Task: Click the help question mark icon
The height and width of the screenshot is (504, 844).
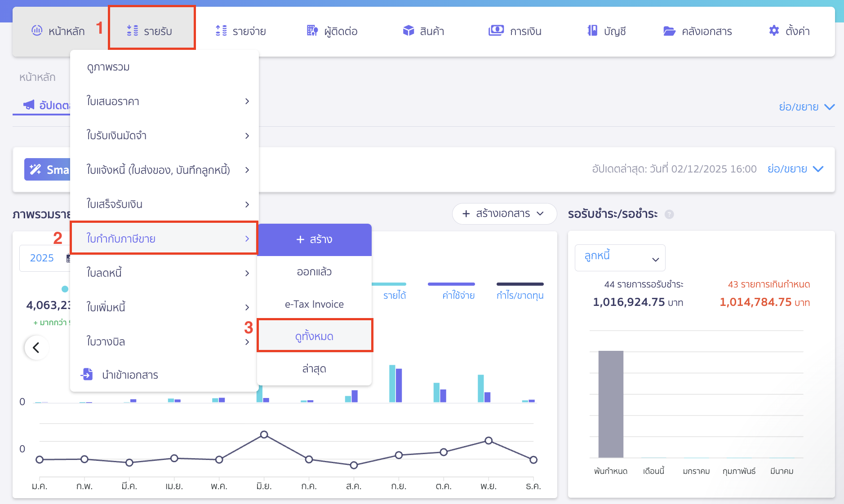Action: 669,214
